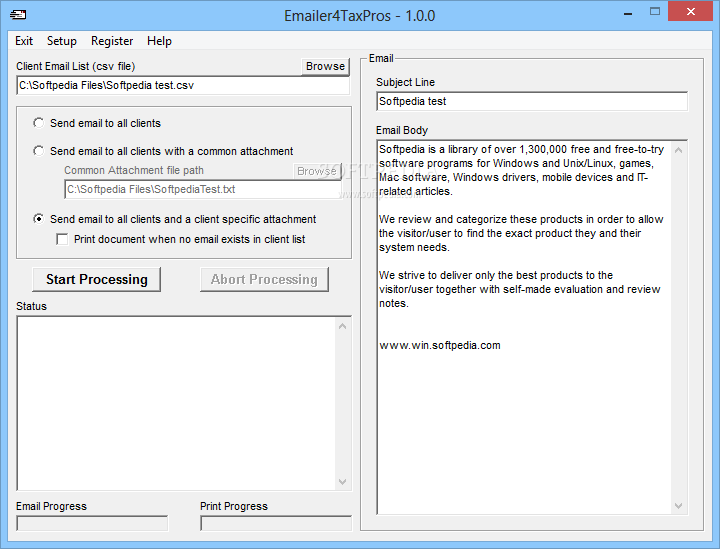The image size is (720, 549).
Task: Click inside the Status log box
Action: pyautogui.click(x=177, y=403)
